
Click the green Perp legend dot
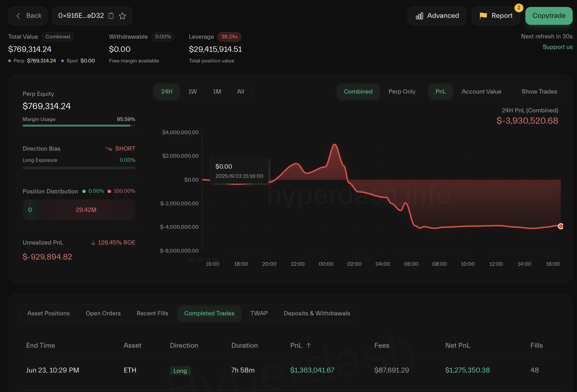[x=9, y=61]
